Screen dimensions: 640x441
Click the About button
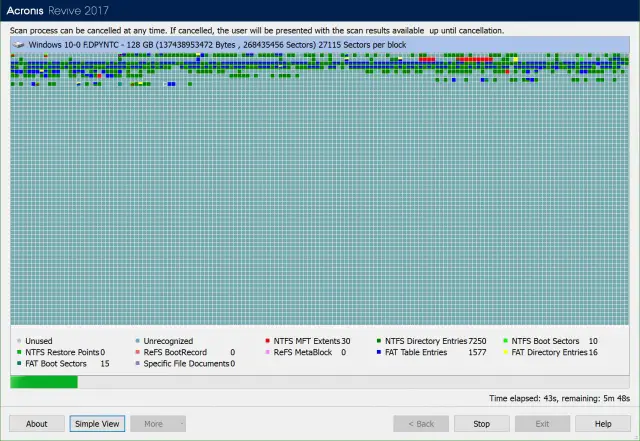(37, 424)
